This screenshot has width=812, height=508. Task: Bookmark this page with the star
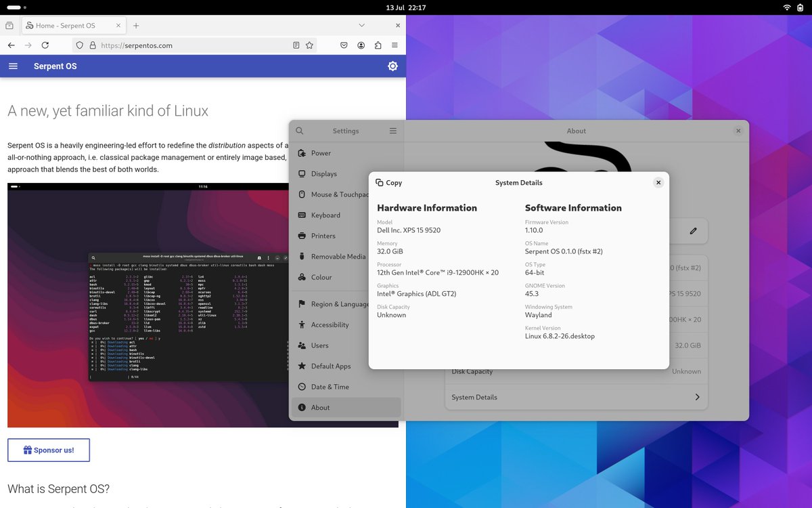coord(309,45)
